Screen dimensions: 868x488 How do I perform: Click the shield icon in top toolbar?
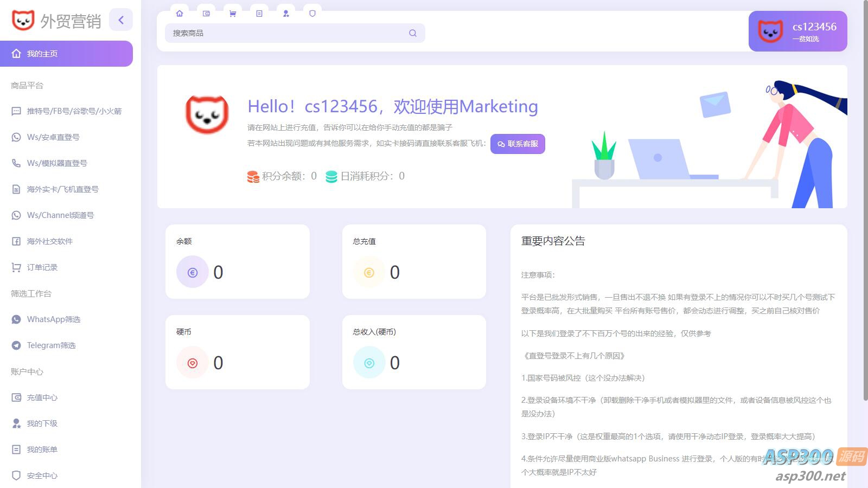pos(312,14)
